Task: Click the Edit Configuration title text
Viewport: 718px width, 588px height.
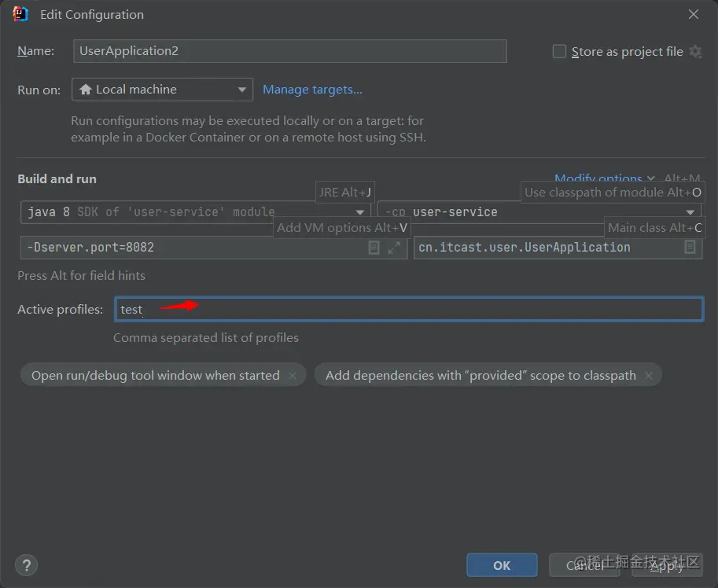Action: click(x=92, y=15)
